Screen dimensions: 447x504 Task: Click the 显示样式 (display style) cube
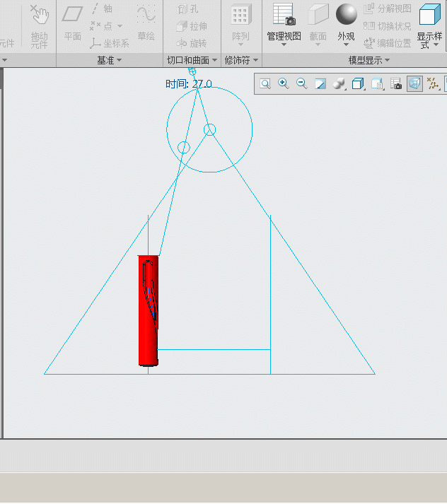click(x=429, y=15)
